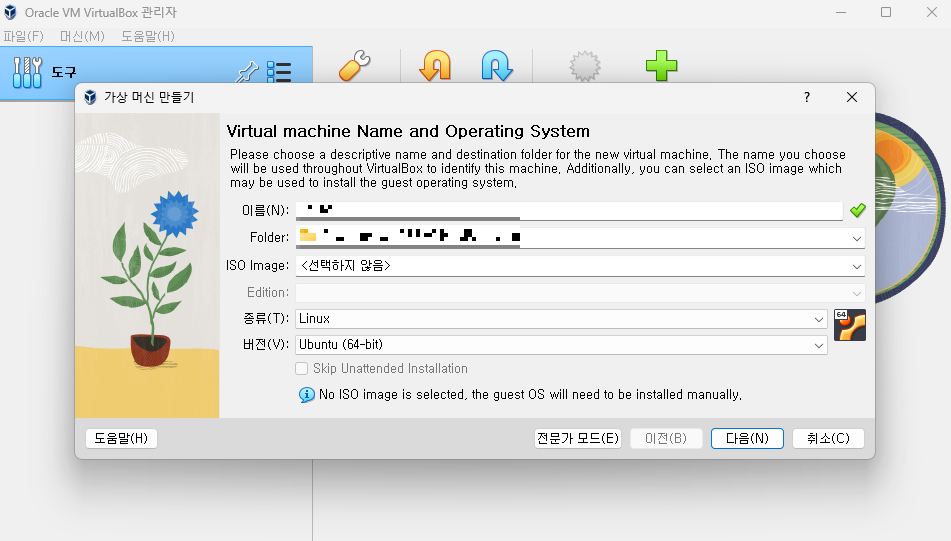
Task: Click the 취소(C) cancel button
Action: coord(828,438)
